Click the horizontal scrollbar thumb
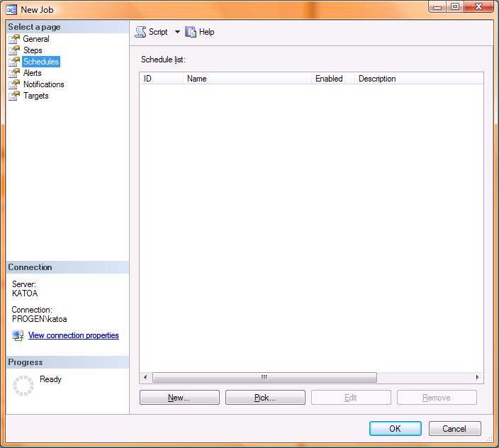 tap(264, 377)
